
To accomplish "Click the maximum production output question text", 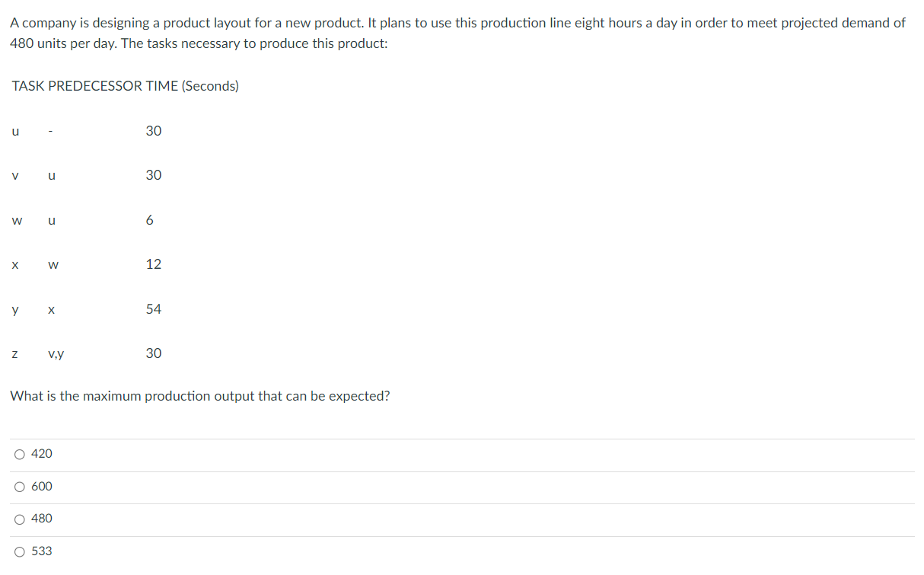I will point(200,396).
